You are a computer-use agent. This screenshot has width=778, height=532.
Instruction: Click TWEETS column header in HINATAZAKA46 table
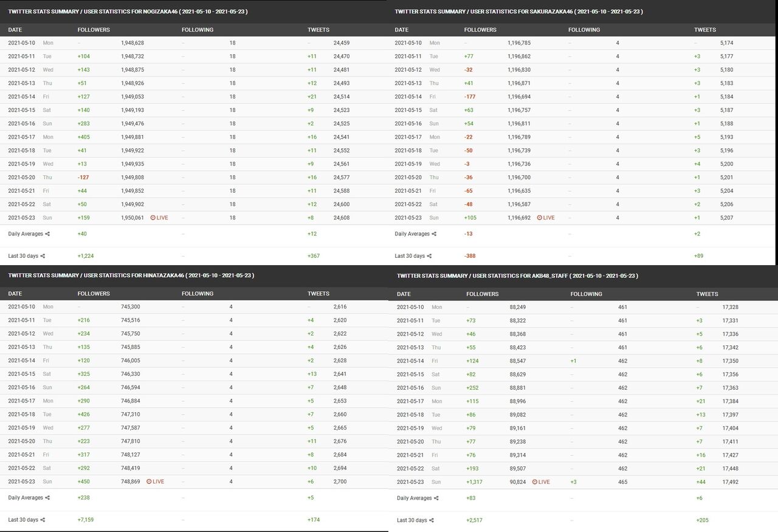tap(318, 294)
